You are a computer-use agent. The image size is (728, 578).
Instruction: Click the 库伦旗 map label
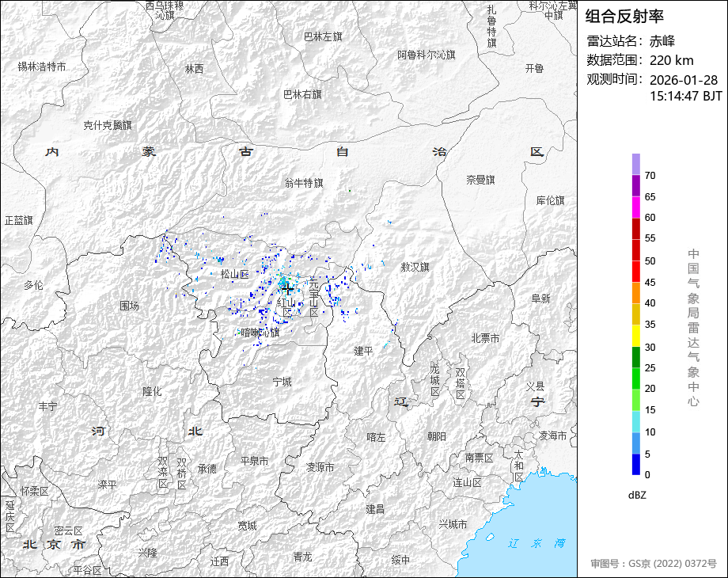[x=550, y=201]
